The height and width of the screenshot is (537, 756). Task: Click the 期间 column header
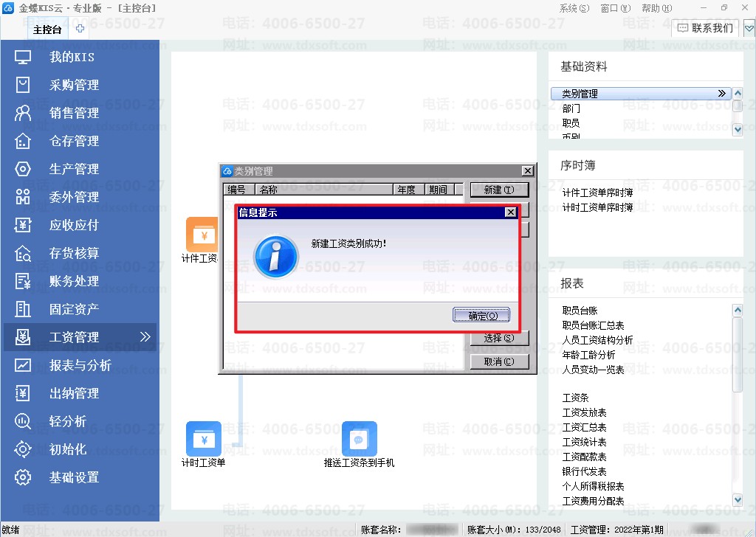440,190
